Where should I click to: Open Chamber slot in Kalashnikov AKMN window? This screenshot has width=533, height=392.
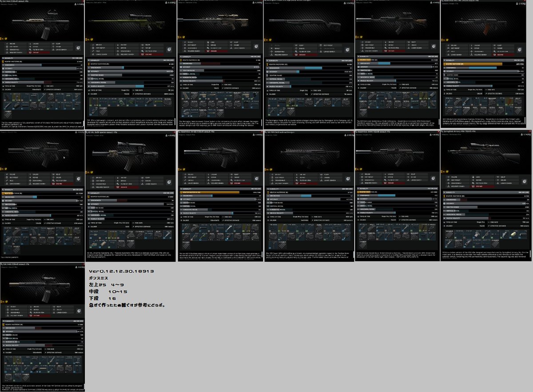363,245
